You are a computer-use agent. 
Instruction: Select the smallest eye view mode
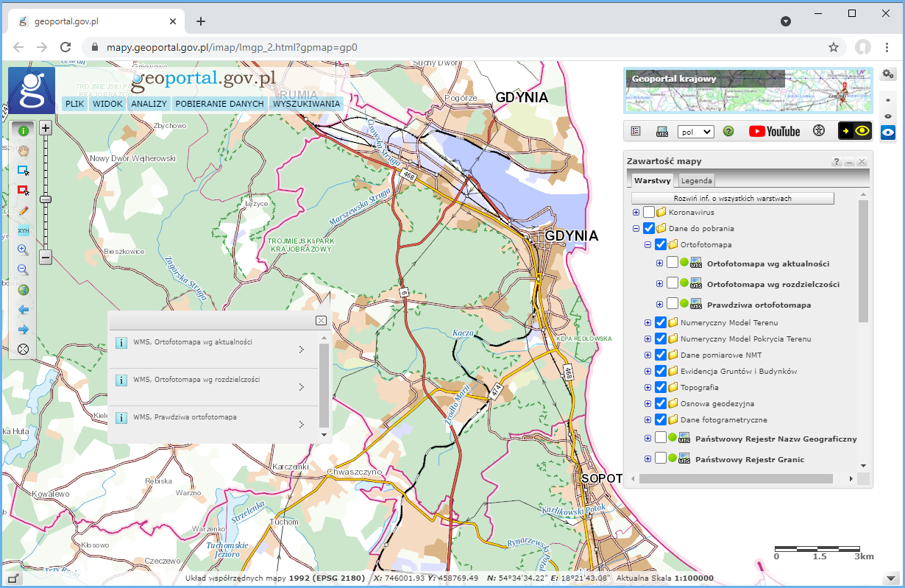point(888,101)
